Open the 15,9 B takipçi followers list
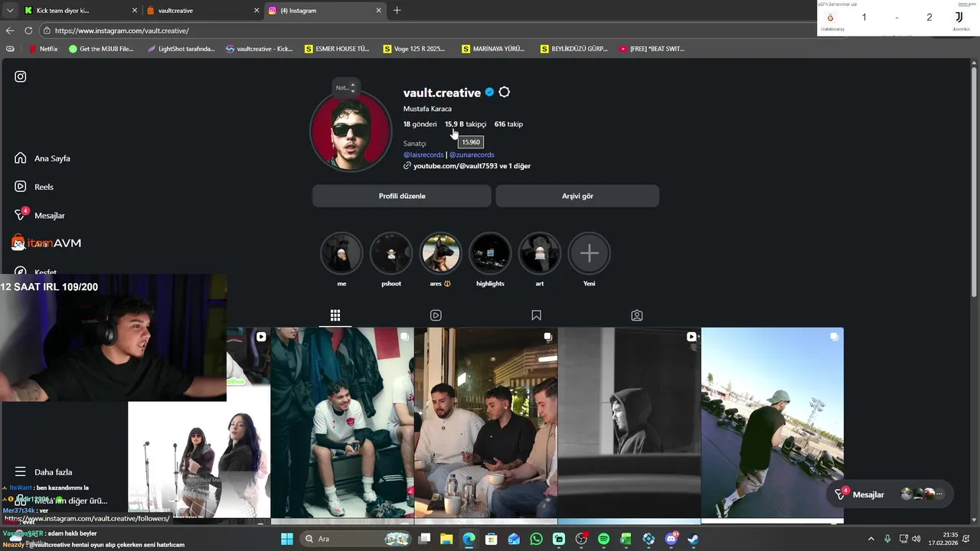This screenshot has width=980, height=551. [465, 124]
